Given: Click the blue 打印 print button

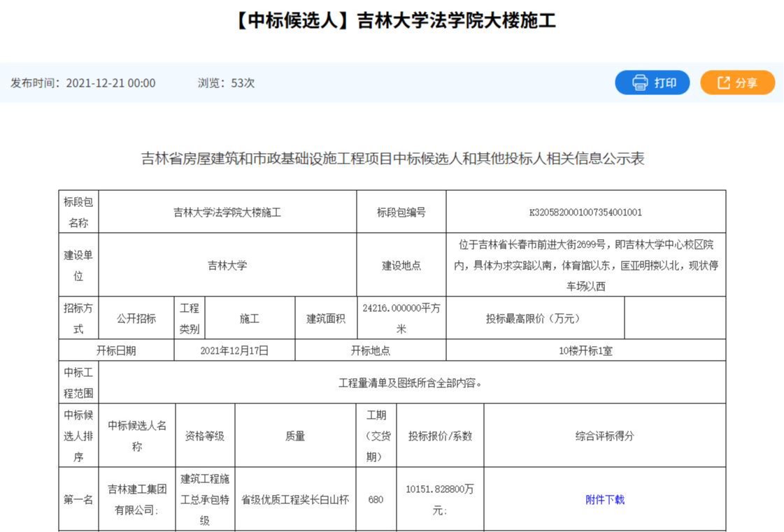Looking at the screenshot, I should [652, 82].
